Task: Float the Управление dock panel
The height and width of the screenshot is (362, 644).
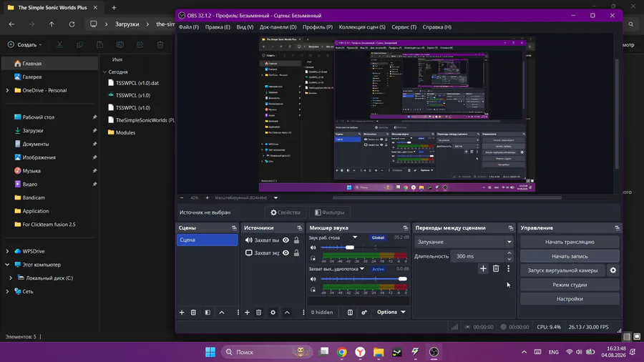Action: (x=617, y=228)
